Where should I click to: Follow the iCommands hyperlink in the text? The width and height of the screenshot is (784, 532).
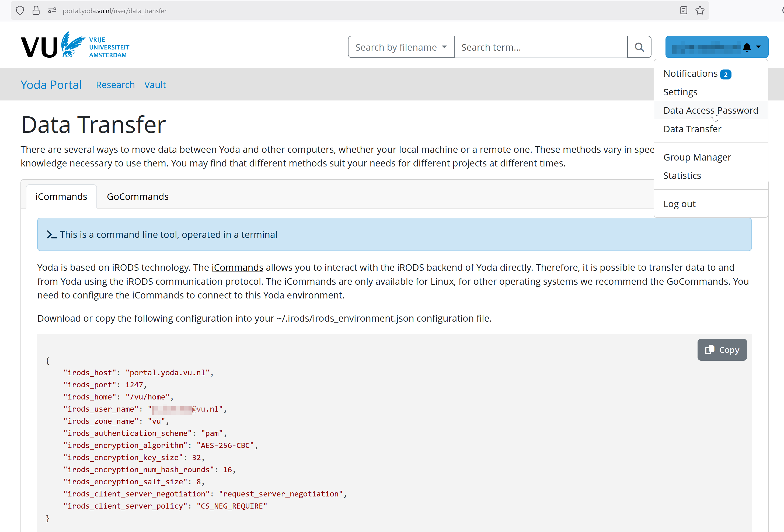237,267
